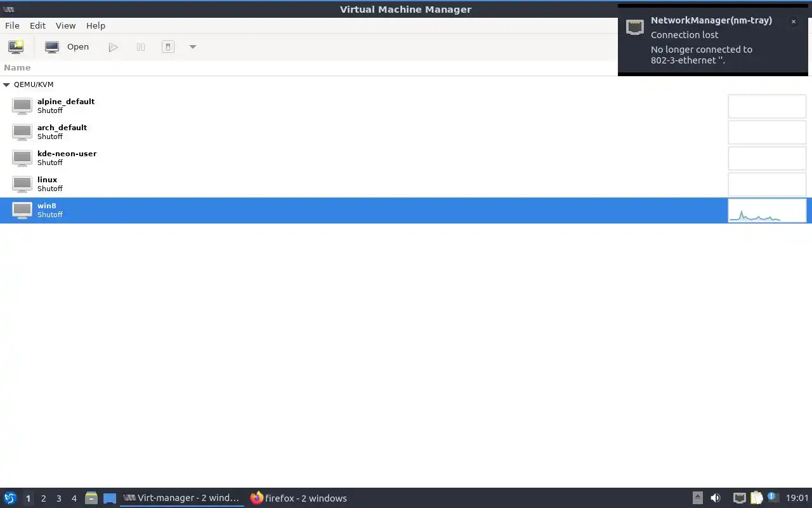Sort by the Name column header
The image size is (812, 508).
click(x=17, y=67)
